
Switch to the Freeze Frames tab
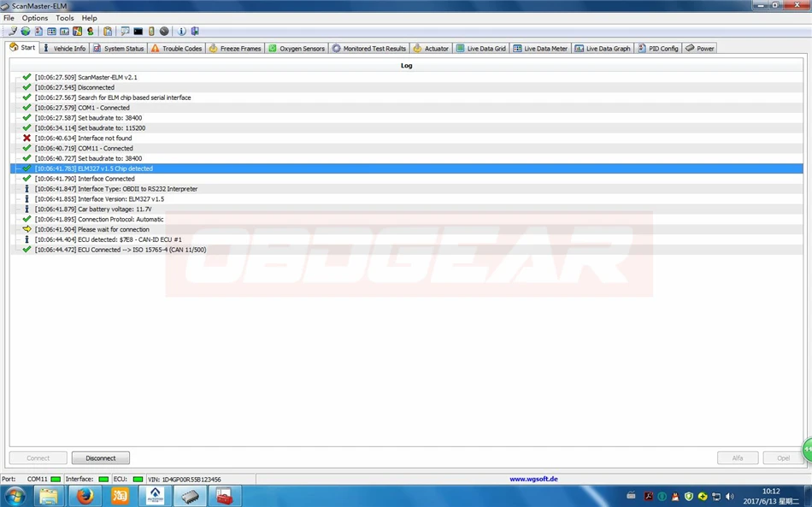(235, 48)
